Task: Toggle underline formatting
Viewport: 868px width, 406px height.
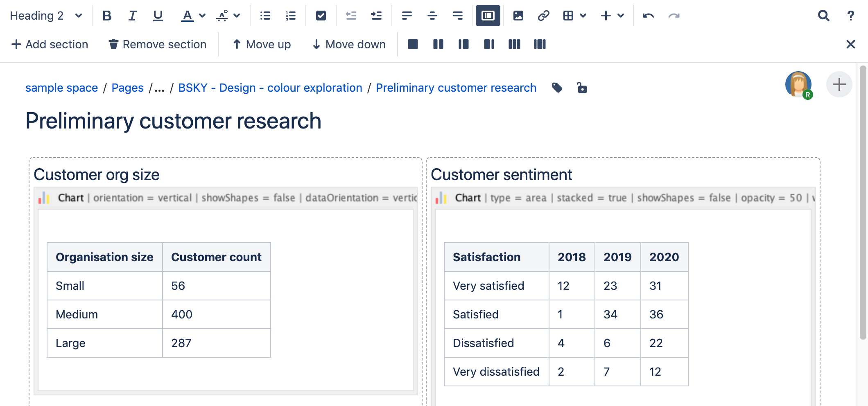Action: pos(158,16)
